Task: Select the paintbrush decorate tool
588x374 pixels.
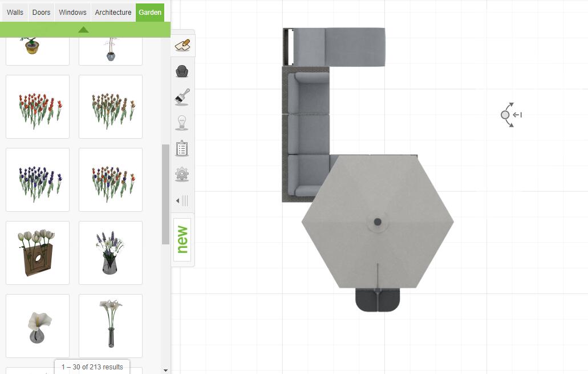Action: [183, 97]
